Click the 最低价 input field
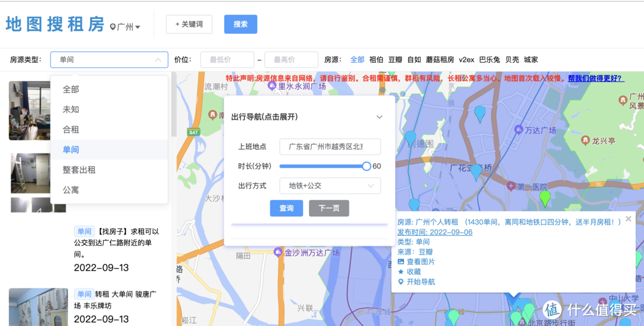Image resolution: width=644 pixels, height=326 pixels. tap(227, 60)
